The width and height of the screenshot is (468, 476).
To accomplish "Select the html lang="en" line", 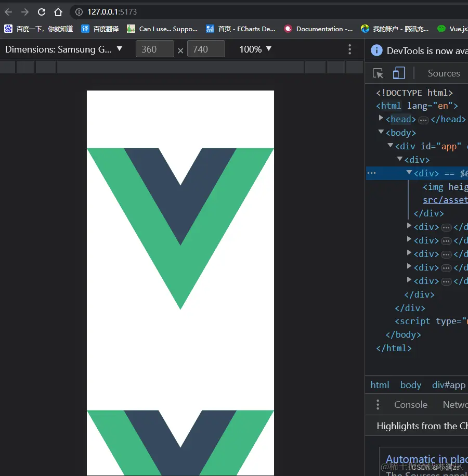I will point(417,106).
